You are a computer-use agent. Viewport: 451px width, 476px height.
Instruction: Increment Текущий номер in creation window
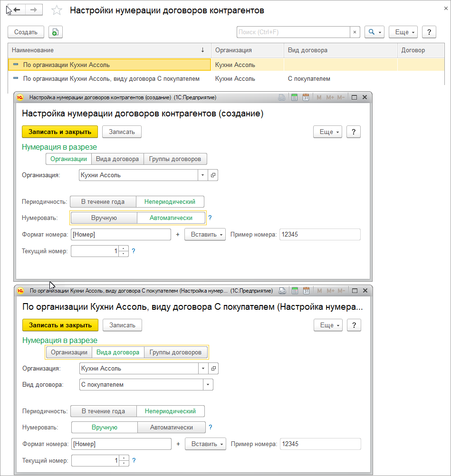click(x=123, y=248)
